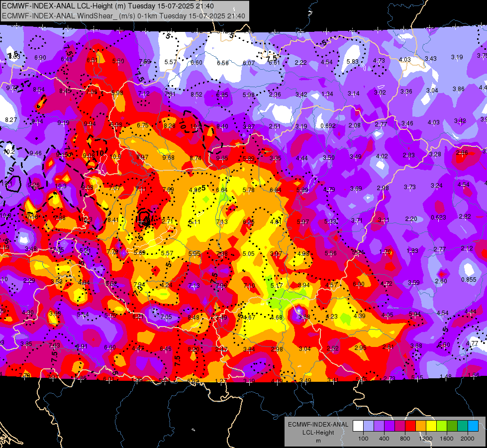Click the legend tick label 100
487x448 pixels.
(363, 439)
